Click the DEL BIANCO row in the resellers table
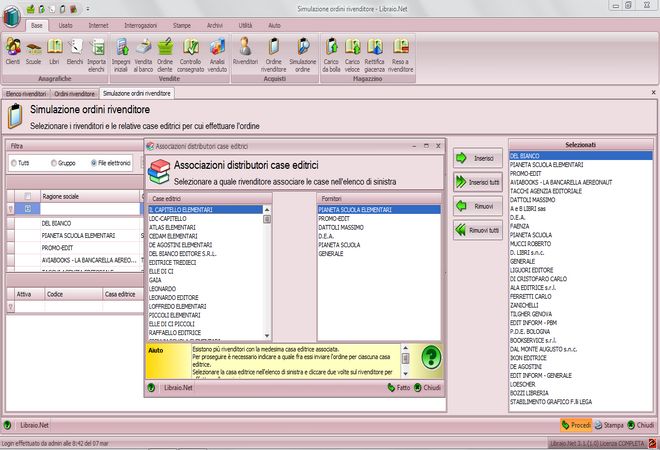The image size is (660, 450). 90,224
